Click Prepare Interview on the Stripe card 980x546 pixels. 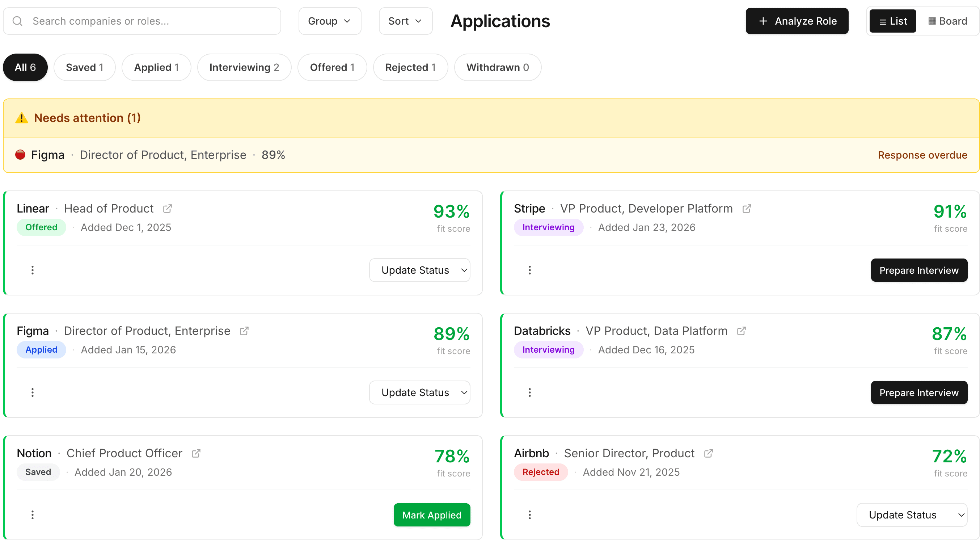[x=919, y=270]
